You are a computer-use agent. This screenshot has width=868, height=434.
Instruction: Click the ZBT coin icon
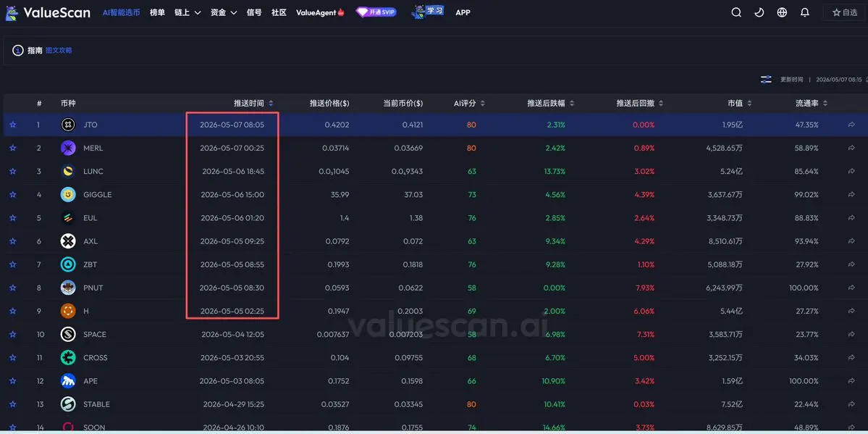[68, 264]
